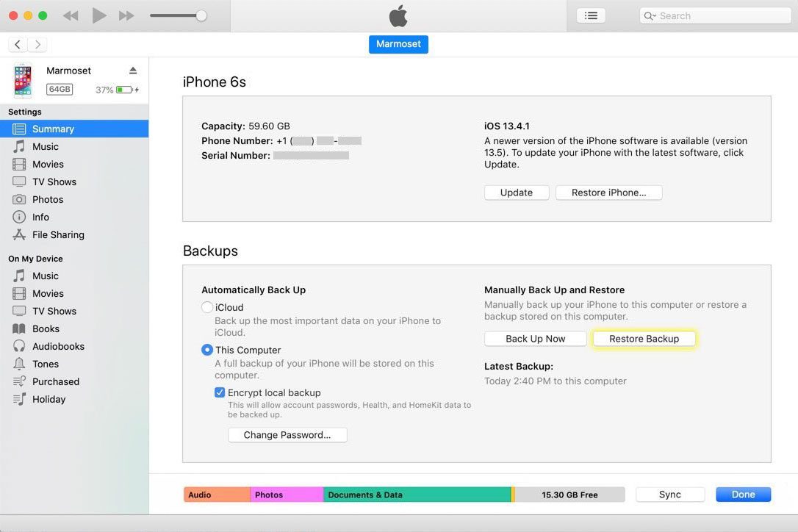Select the iCloud backup option
Image resolution: width=798 pixels, height=532 pixels.
pyautogui.click(x=207, y=307)
